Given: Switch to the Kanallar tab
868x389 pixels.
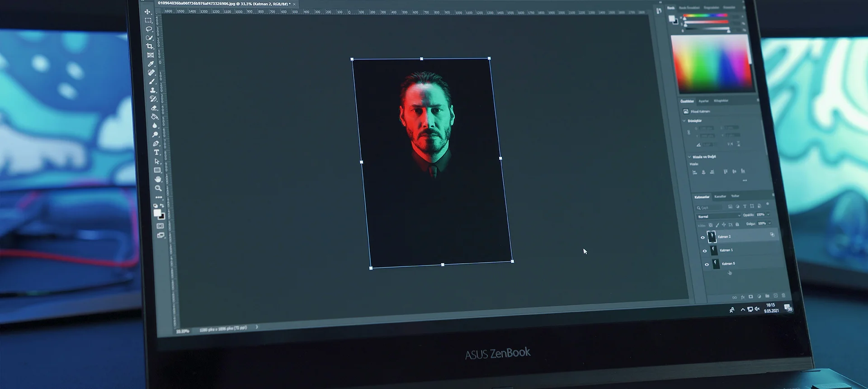Looking at the screenshot, I should point(720,196).
